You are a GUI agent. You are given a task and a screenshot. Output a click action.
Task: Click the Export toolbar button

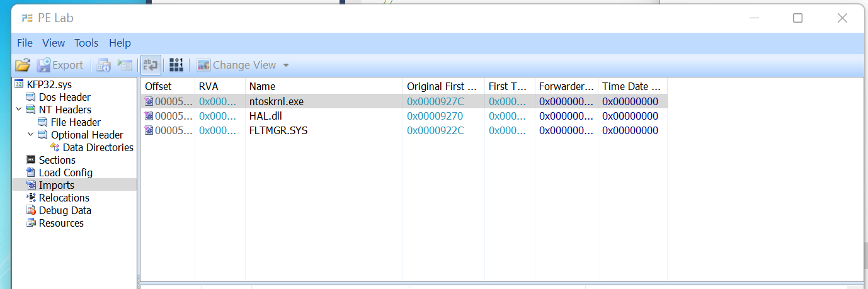pyautogui.click(x=60, y=65)
